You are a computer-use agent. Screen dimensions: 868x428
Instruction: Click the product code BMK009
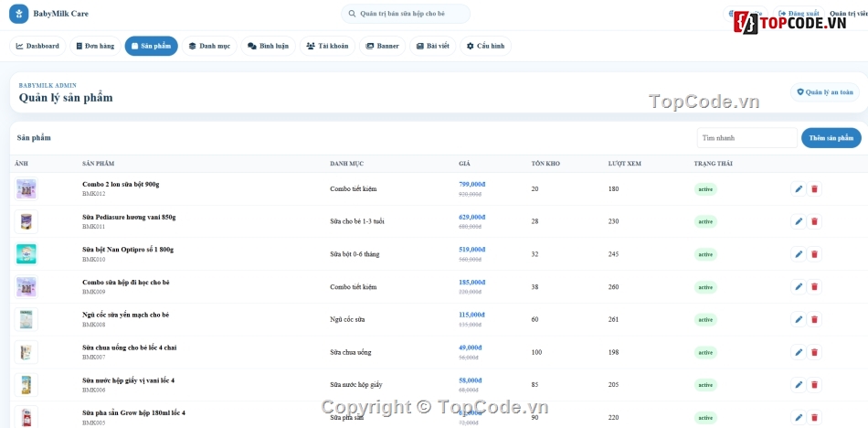[x=93, y=292]
